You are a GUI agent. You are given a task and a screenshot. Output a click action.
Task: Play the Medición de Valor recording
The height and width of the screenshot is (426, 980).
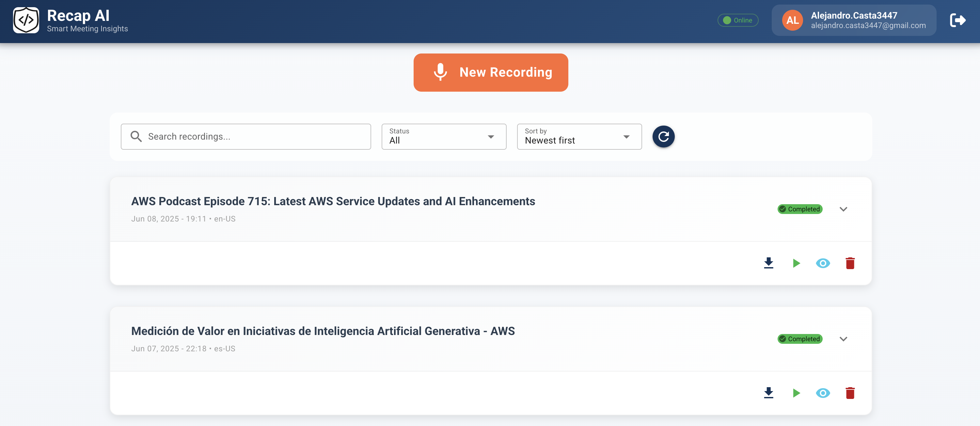click(x=796, y=392)
